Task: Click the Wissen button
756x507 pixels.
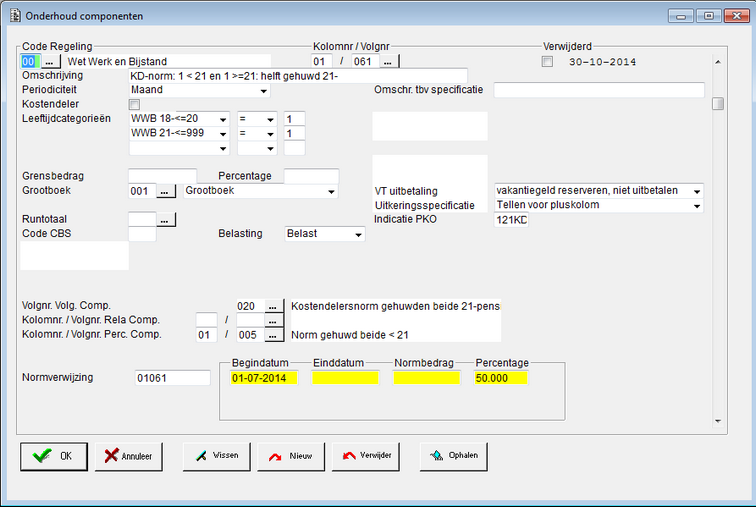Action: pyautogui.click(x=216, y=456)
